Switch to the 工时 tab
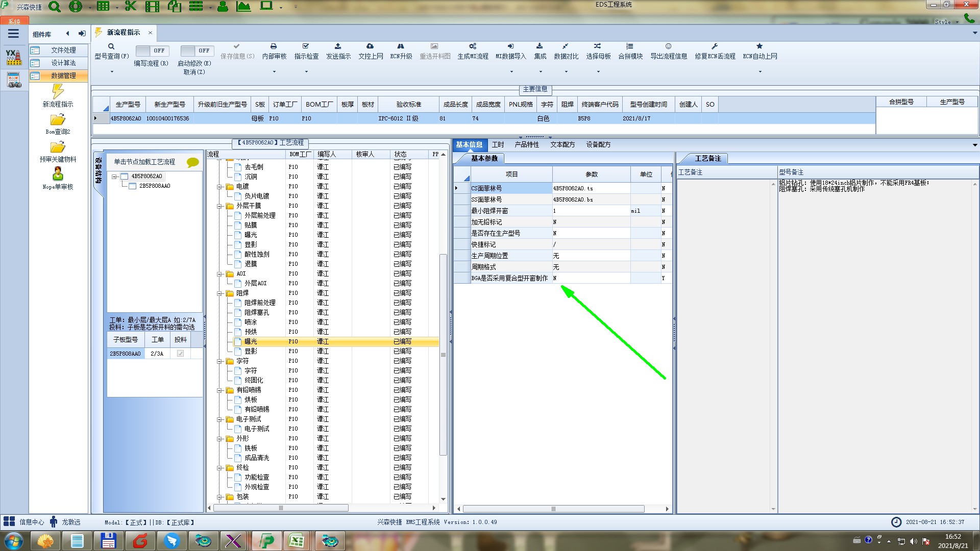This screenshot has height=551, width=980. point(498,145)
